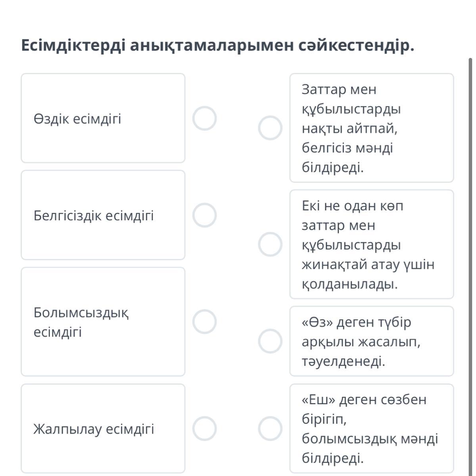The width and height of the screenshot is (476, 476).
Task: Pick the 'түбір арқылы жасалып' definition card
Action: click(x=371, y=341)
